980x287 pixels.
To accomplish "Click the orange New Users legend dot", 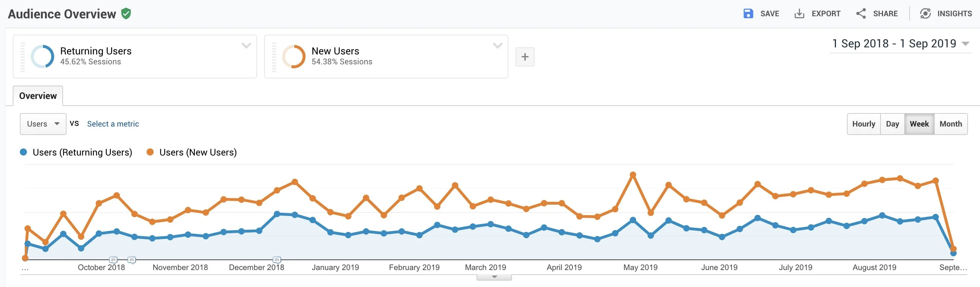I will pyautogui.click(x=150, y=152).
